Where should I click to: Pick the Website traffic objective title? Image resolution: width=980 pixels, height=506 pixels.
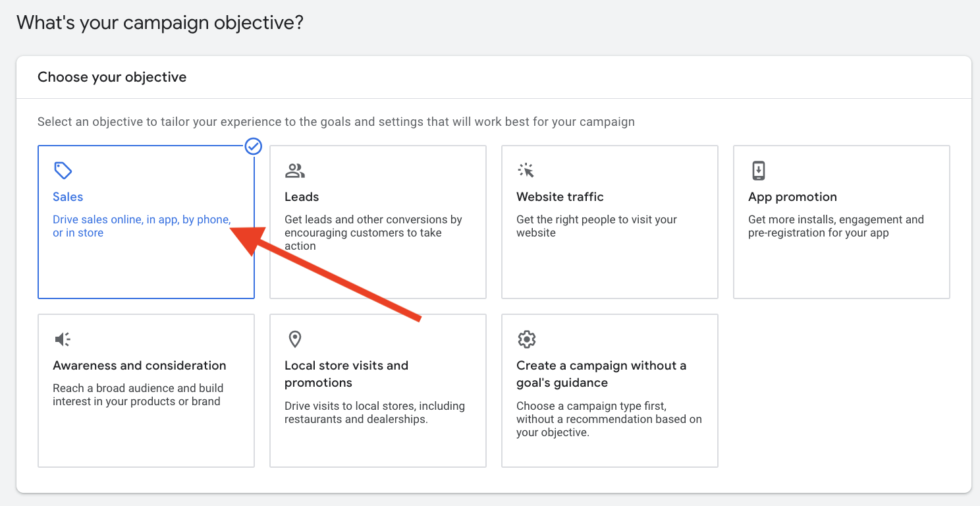(x=560, y=197)
